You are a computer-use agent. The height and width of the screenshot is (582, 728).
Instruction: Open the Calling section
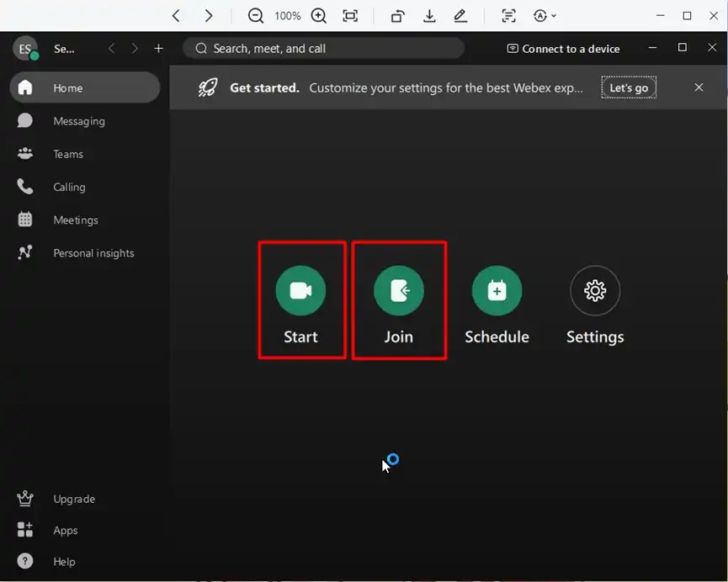(69, 187)
